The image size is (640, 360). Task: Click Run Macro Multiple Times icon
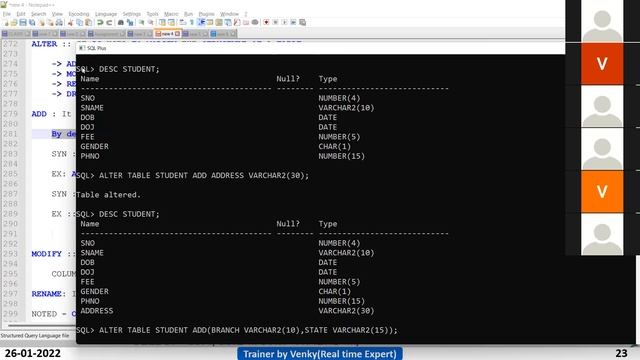pyautogui.click(x=293, y=22)
